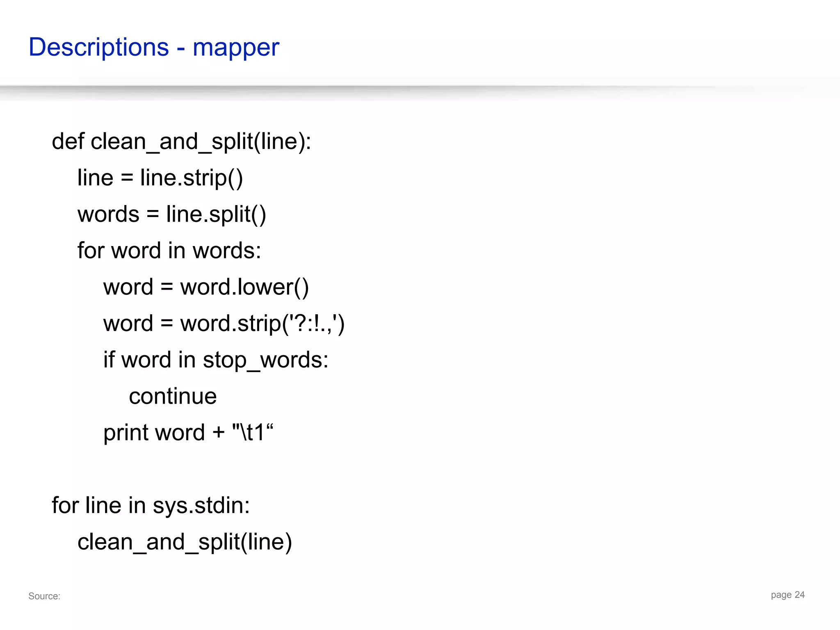Click the slide title 'Descriptions - mapper'
Viewport: 840px width, 630px height.
[x=154, y=48]
